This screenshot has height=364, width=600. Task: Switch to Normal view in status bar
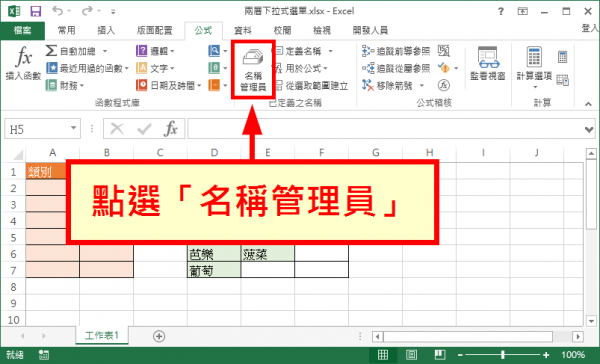click(383, 355)
